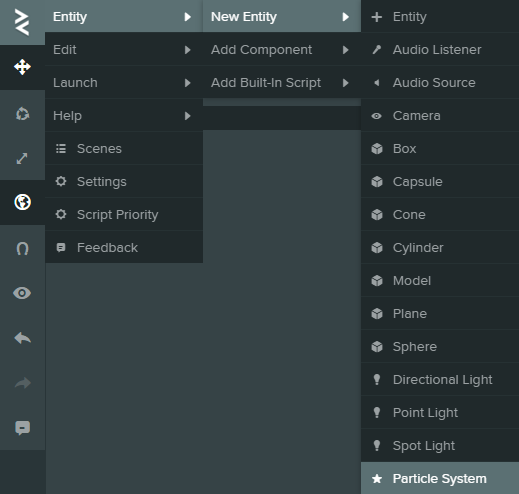Create a Spot Light entity
519x494 pixels.
(x=440, y=445)
